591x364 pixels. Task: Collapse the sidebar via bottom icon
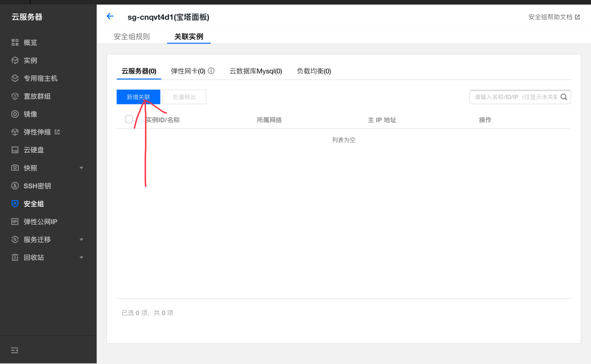14,350
